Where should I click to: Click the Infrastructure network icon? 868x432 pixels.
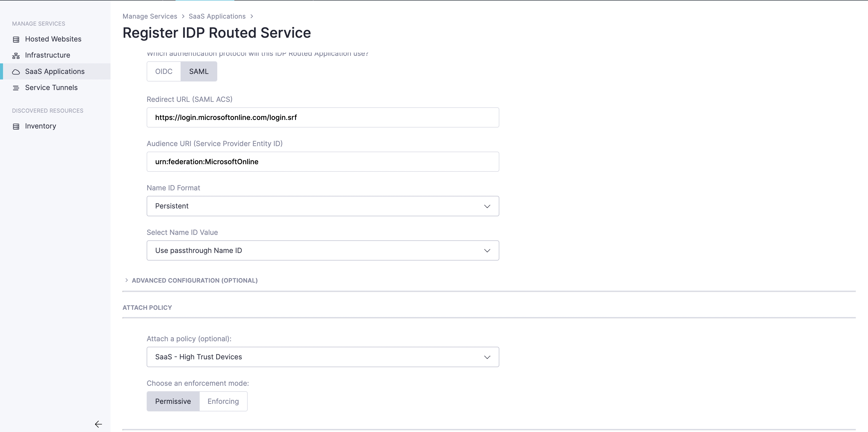coord(16,56)
